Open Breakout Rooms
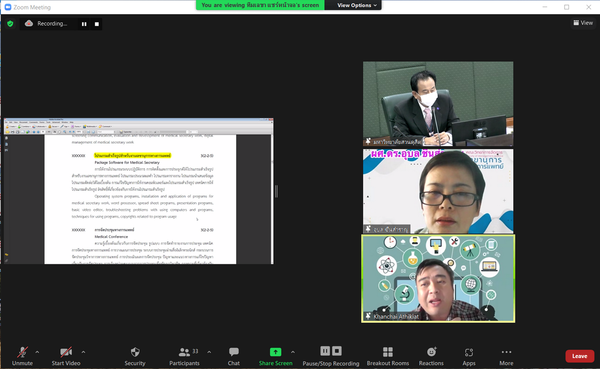The height and width of the screenshot is (369, 600). [388, 352]
